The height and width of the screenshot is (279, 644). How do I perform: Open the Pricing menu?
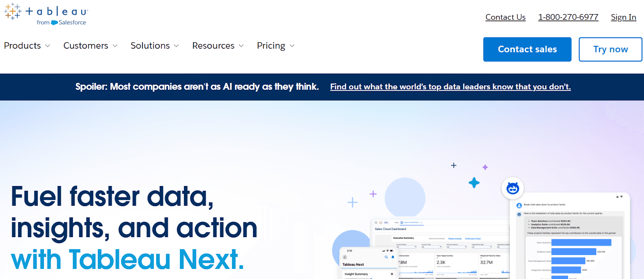(271, 46)
